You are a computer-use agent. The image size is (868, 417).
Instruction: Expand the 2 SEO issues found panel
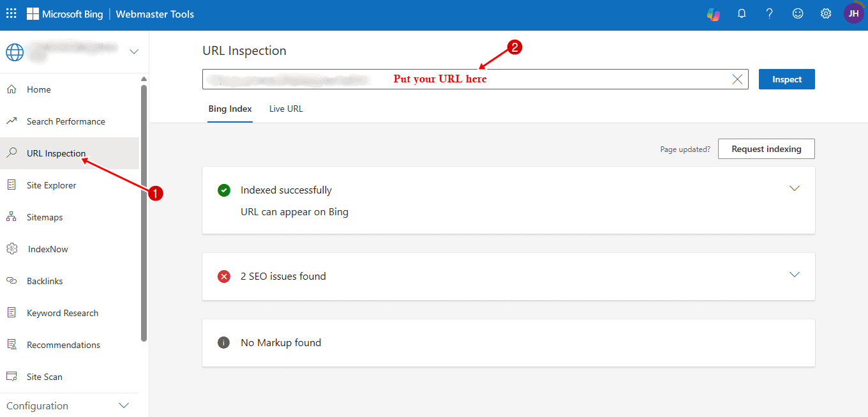tap(795, 275)
